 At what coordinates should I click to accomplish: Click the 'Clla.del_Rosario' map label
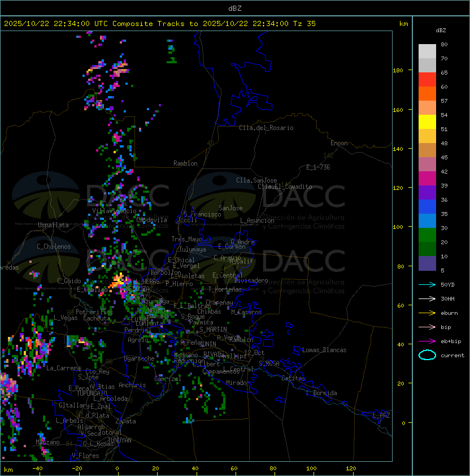click(266, 128)
